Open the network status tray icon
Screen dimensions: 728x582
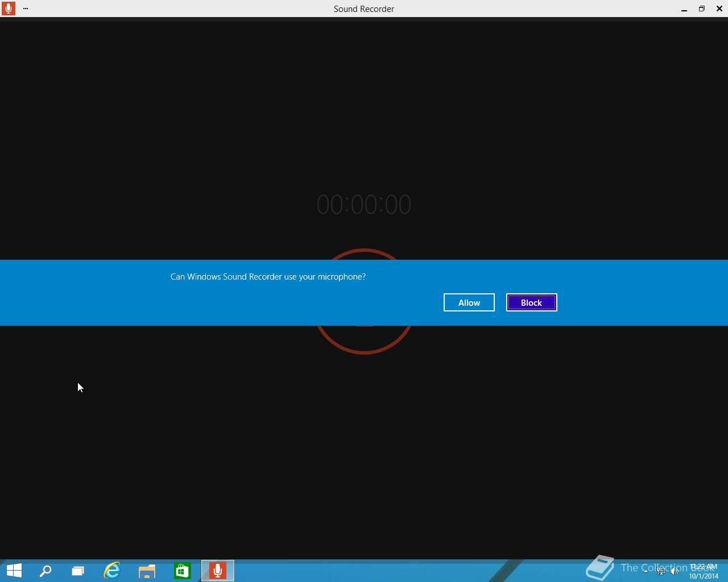coord(661,572)
